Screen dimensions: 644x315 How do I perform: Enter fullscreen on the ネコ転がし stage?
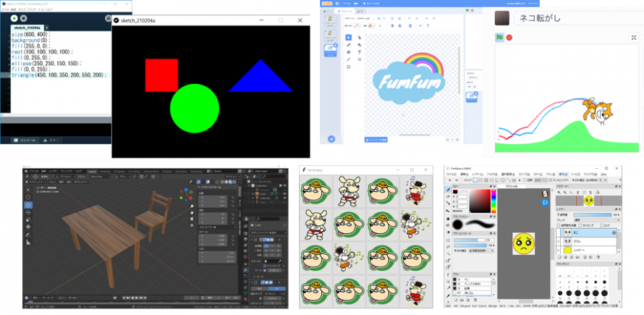tap(634, 38)
